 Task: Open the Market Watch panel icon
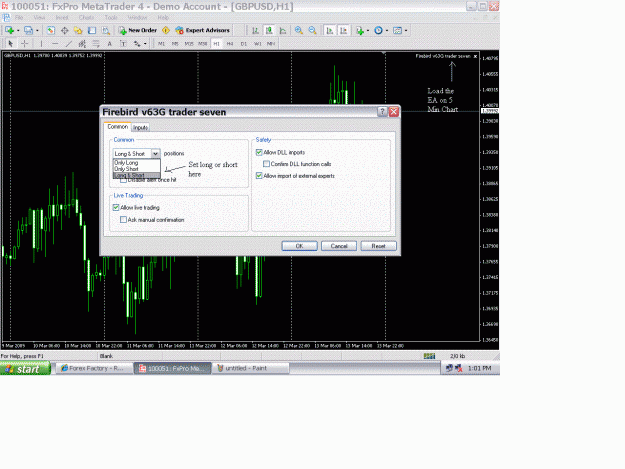click(x=51, y=30)
